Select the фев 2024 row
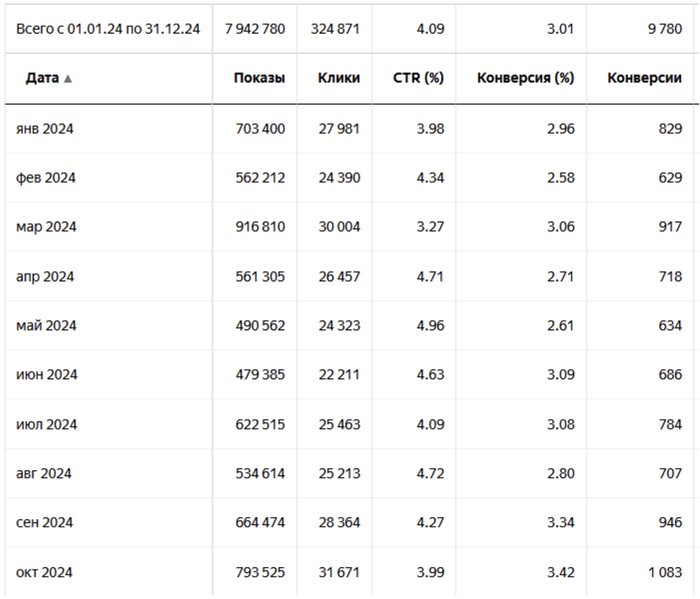This screenshot has height=599, width=700. pyautogui.click(x=47, y=178)
